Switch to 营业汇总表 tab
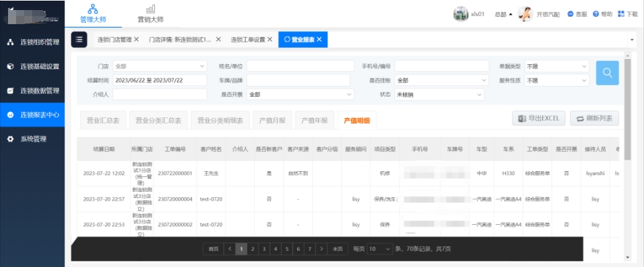Image resolution: width=644 pixels, height=267 pixels. 103,120
